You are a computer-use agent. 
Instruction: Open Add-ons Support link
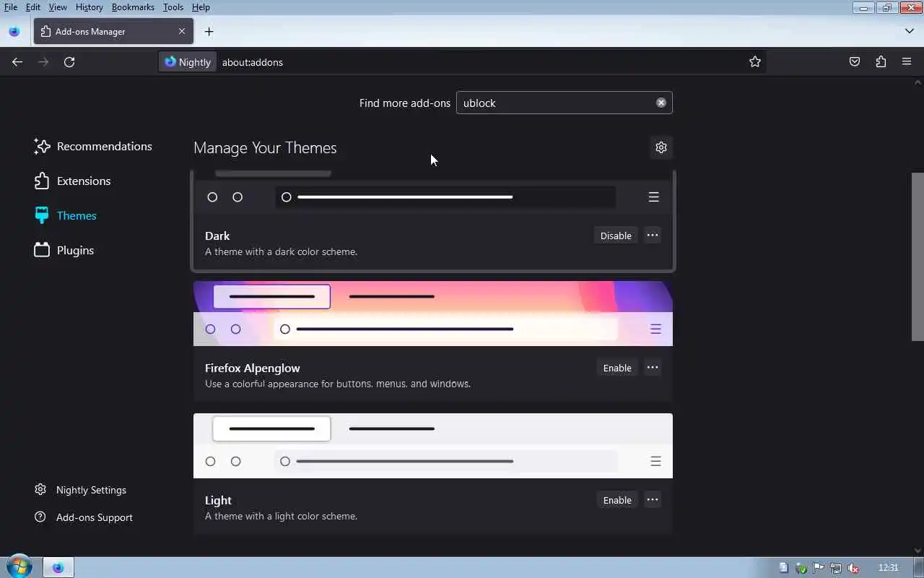[x=84, y=517]
